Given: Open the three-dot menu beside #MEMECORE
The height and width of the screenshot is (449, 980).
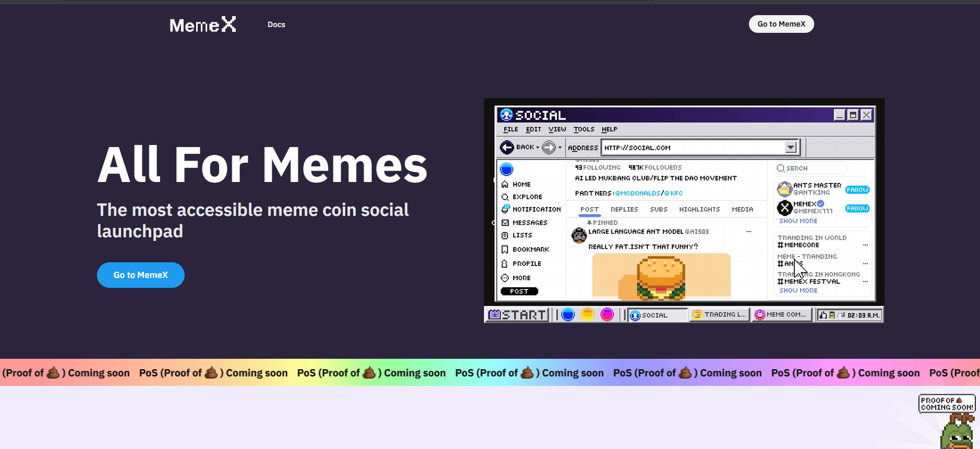Looking at the screenshot, I should coord(865,245).
